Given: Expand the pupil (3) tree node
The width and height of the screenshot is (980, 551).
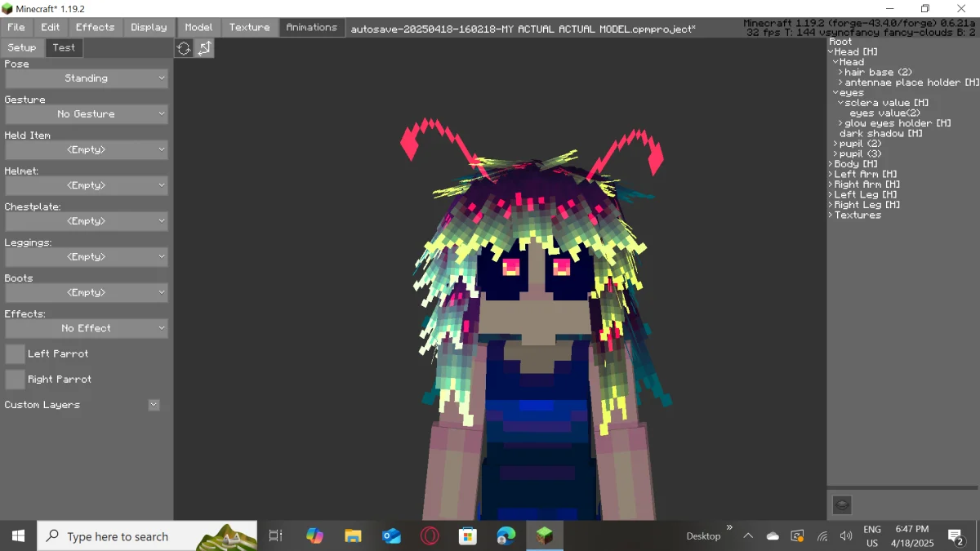Looking at the screenshot, I should (x=835, y=153).
